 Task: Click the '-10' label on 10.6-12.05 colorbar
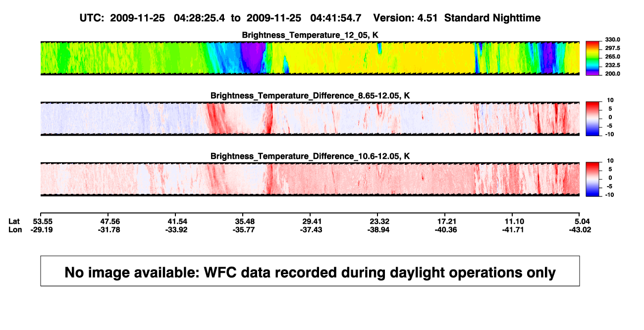pyautogui.click(x=610, y=195)
